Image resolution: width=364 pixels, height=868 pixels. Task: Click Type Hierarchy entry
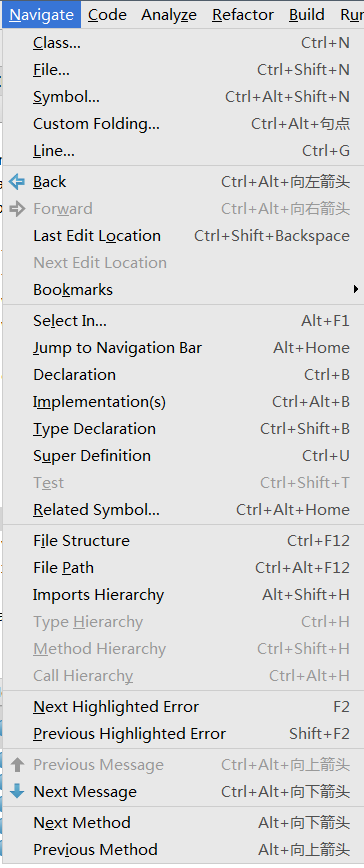click(x=182, y=622)
